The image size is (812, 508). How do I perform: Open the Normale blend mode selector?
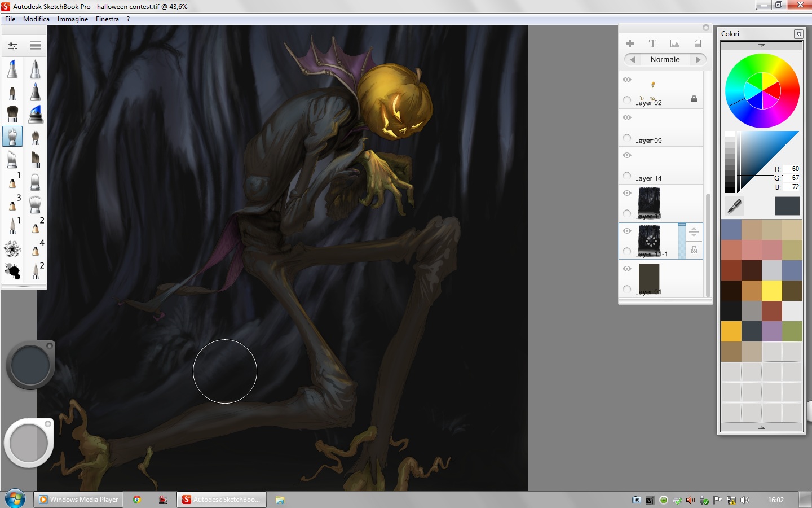tap(665, 59)
